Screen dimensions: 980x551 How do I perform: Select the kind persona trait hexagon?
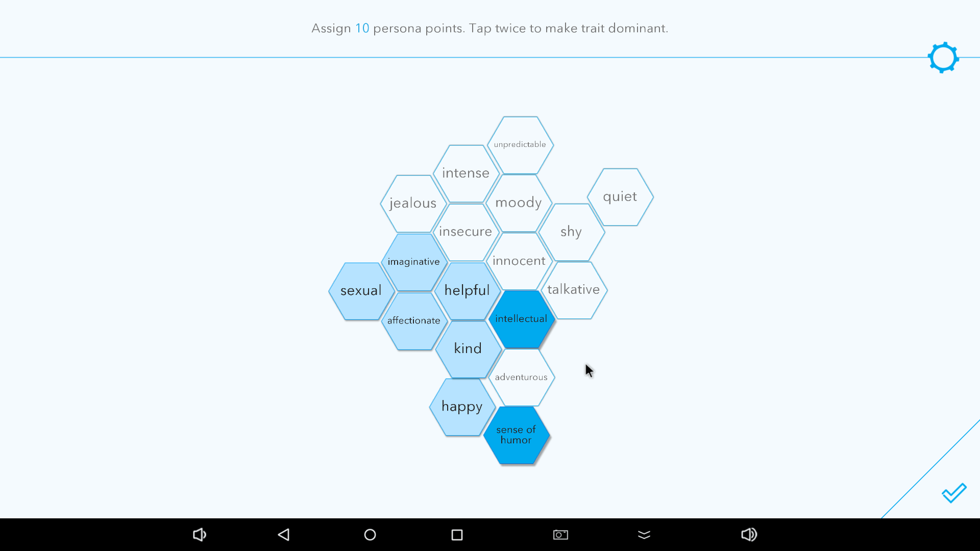pyautogui.click(x=467, y=348)
